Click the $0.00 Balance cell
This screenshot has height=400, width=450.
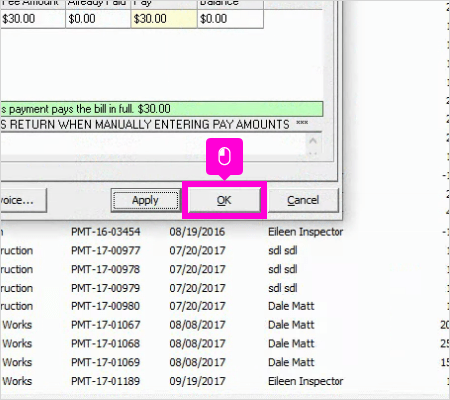point(230,19)
